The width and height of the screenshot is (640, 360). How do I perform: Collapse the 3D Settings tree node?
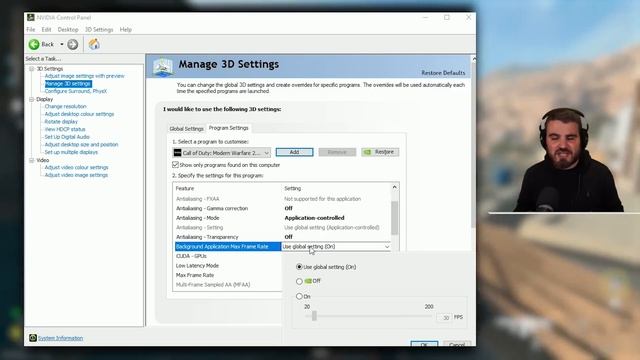[x=32, y=69]
